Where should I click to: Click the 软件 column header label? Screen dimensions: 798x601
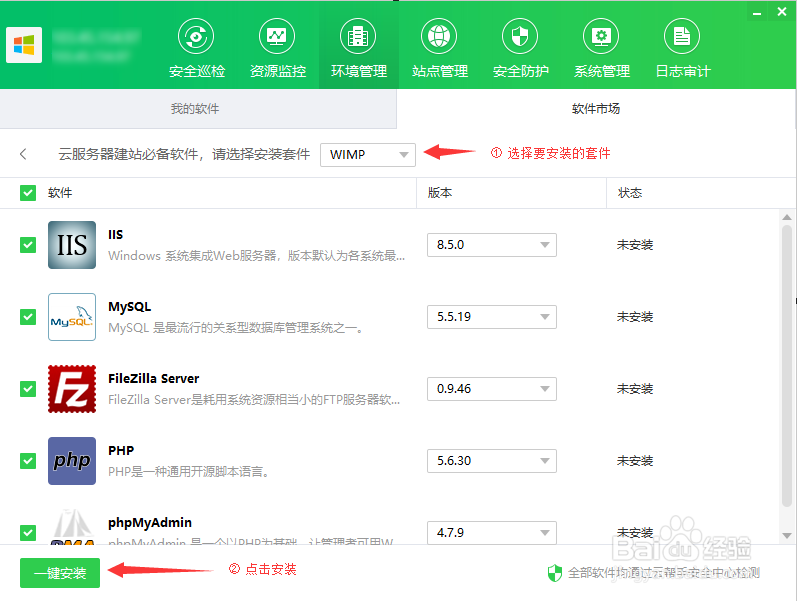[x=60, y=193]
